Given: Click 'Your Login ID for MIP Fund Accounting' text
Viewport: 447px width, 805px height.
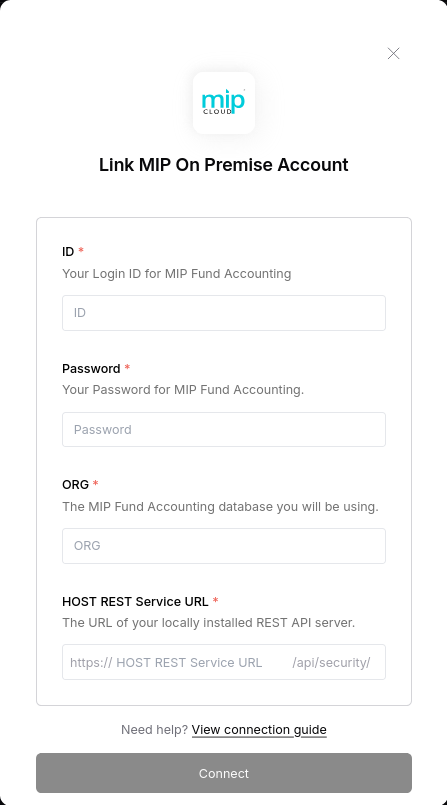Looking at the screenshot, I should point(177,274).
